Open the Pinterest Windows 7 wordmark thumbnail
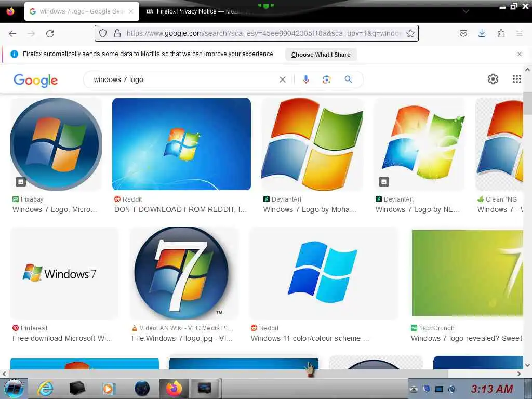 [x=64, y=273]
